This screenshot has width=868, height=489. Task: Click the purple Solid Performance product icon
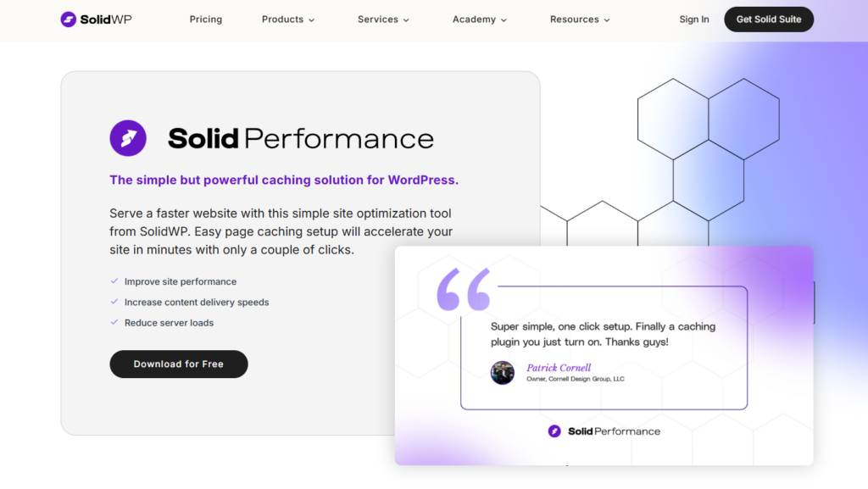pyautogui.click(x=128, y=138)
